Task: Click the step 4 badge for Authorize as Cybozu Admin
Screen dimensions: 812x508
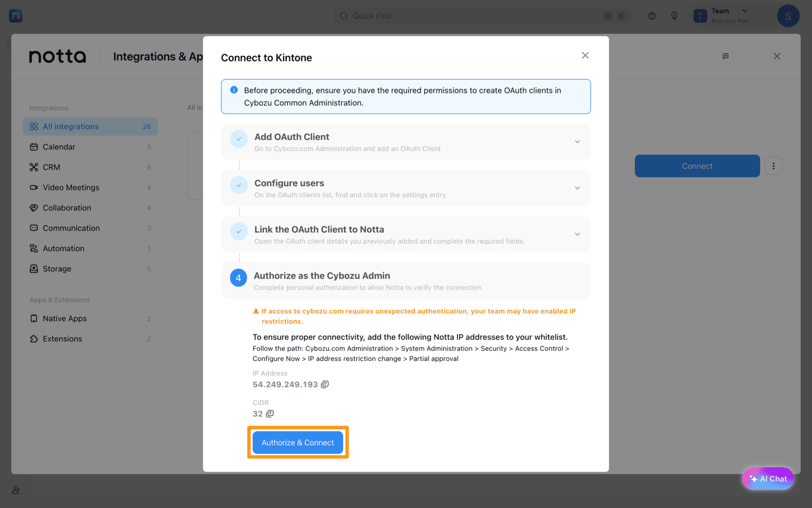Action: 239,278
